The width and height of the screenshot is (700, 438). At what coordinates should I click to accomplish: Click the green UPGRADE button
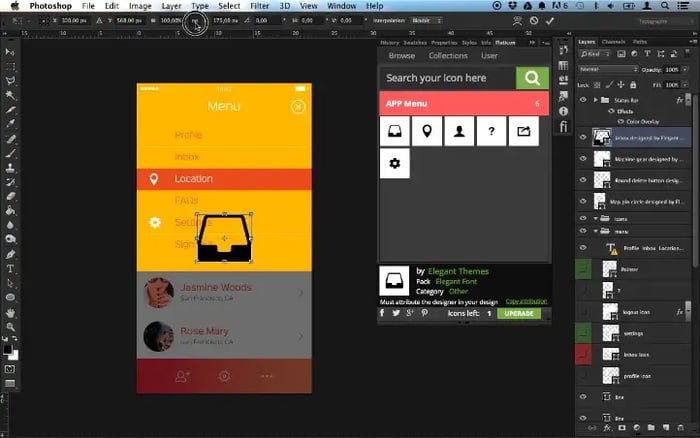[518, 313]
